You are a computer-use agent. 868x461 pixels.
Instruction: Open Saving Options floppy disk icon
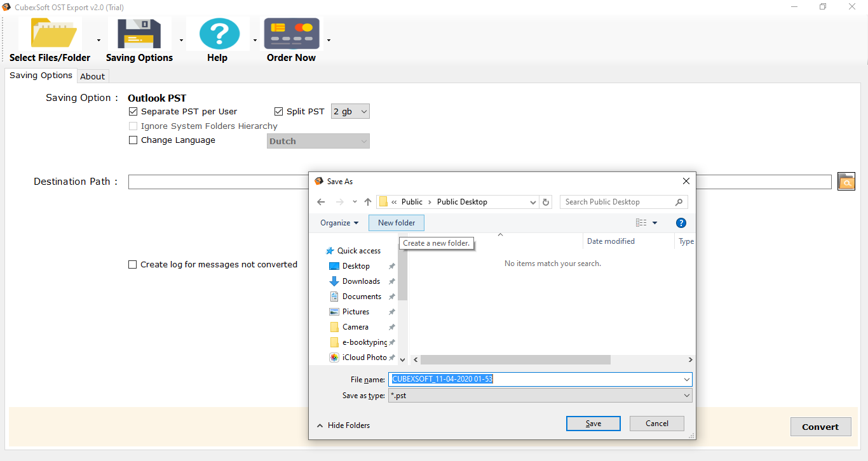[x=139, y=35]
